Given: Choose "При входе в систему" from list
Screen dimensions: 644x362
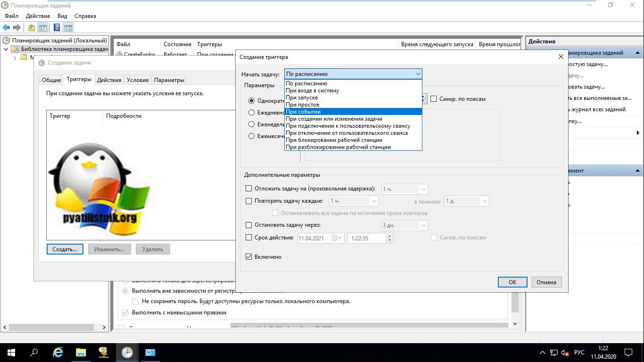Looking at the screenshot, I should (312, 90).
